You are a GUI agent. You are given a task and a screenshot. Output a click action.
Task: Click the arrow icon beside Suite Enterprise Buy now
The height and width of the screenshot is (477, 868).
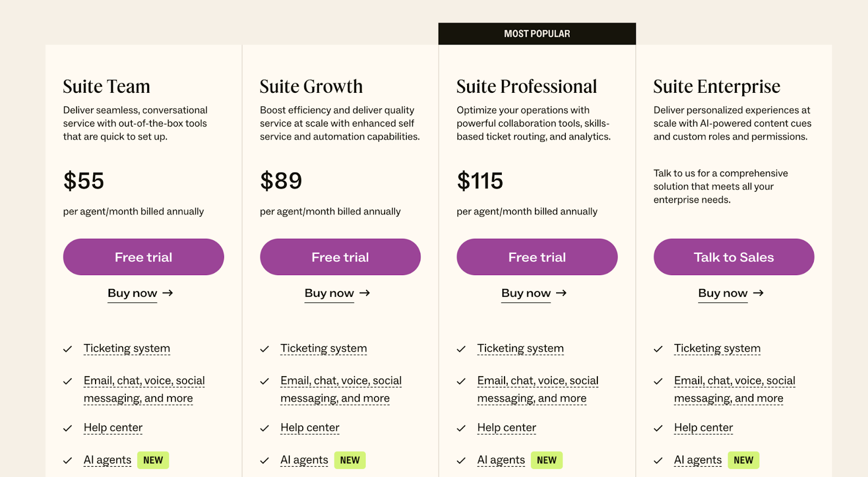[758, 293]
